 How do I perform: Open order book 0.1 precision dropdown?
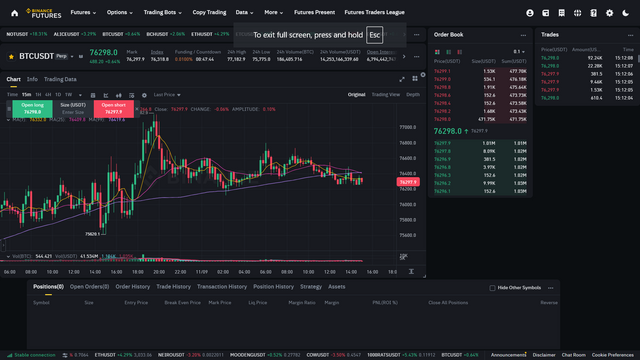(519, 52)
